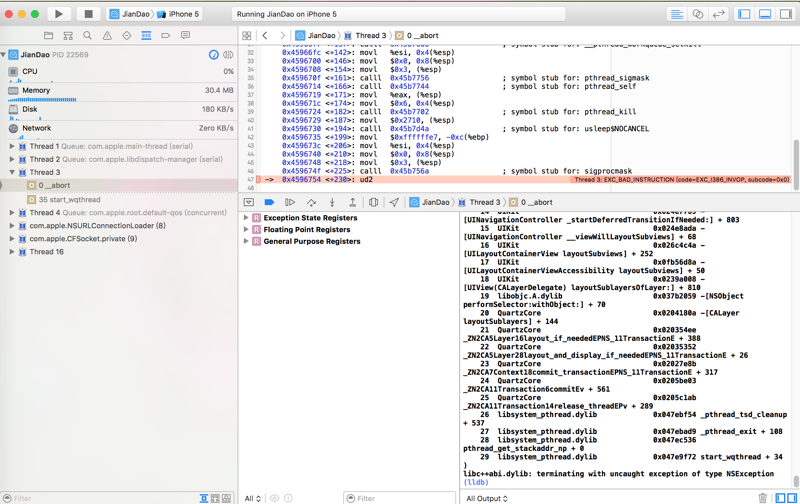The width and height of the screenshot is (800, 504).
Task: Click the Simulate Location arrow icon
Action: [394, 202]
